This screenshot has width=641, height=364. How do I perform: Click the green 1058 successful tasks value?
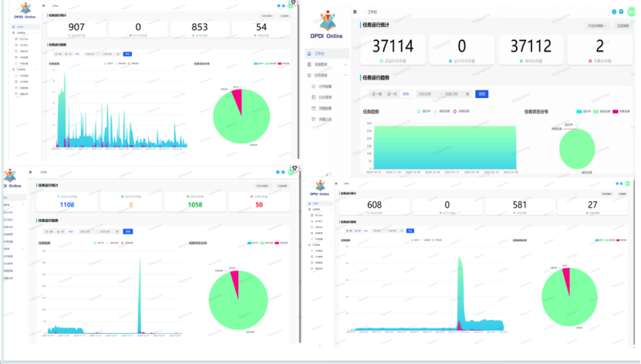point(195,204)
